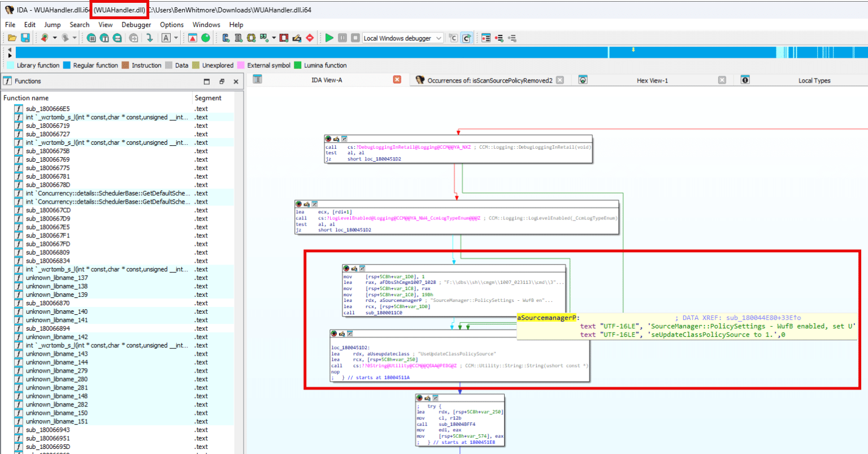
Task: Click the pencil edit icon on the DebugLoggingInRetail node
Action: [x=337, y=139]
